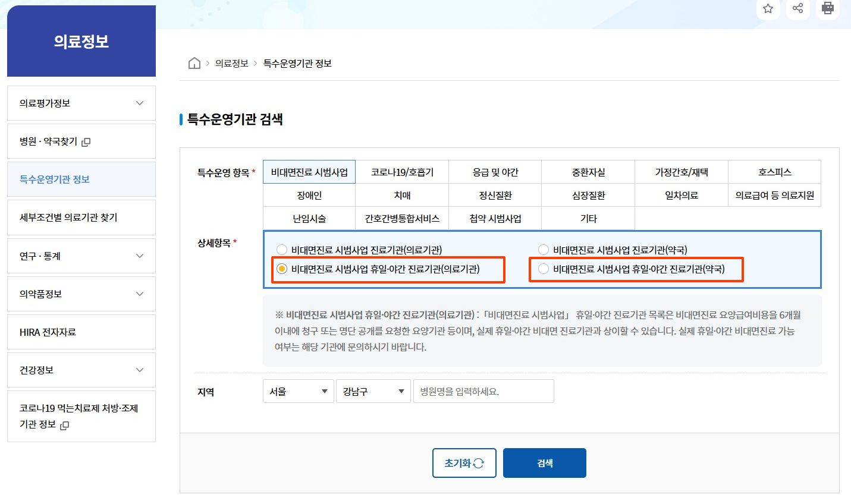Click the 초기화 reset button
This screenshot has height=504, width=851.
(x=464, y=463)
